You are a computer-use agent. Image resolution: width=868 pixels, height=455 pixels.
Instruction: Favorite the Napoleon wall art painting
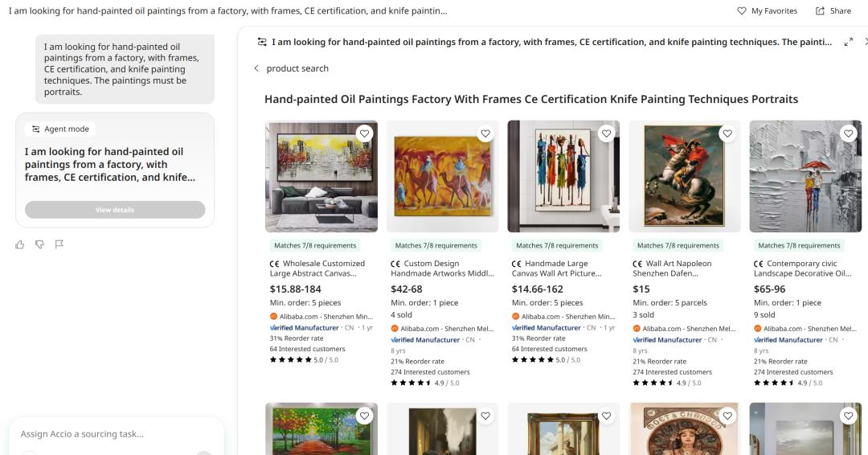click(x=727, y=134)
